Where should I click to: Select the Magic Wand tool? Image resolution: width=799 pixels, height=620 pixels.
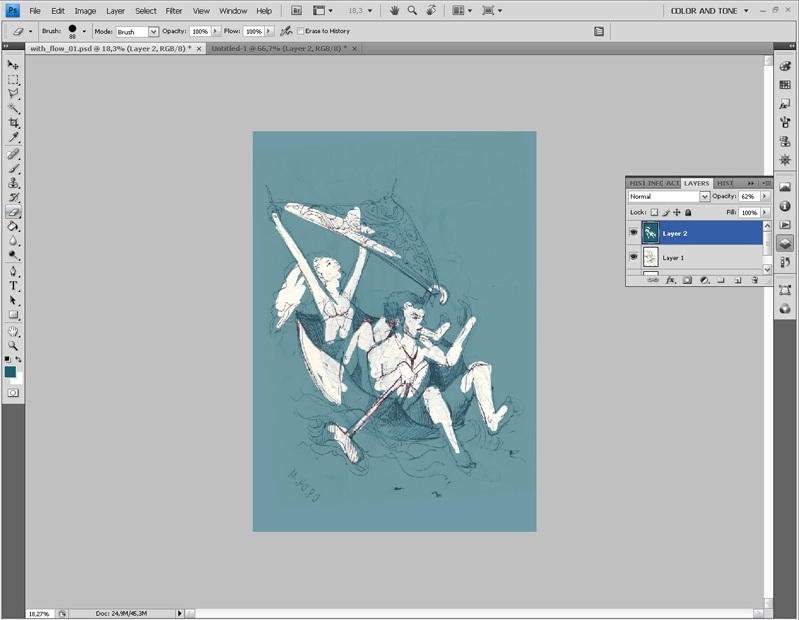point(13,108)
